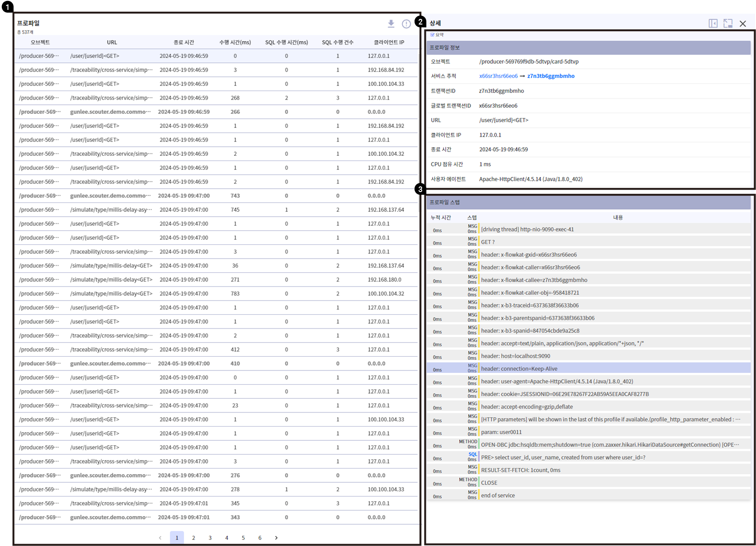Image resolution: width=756 pixels, height=546 pixels.
Task: Download the profile list
Action: coord(390,24)
